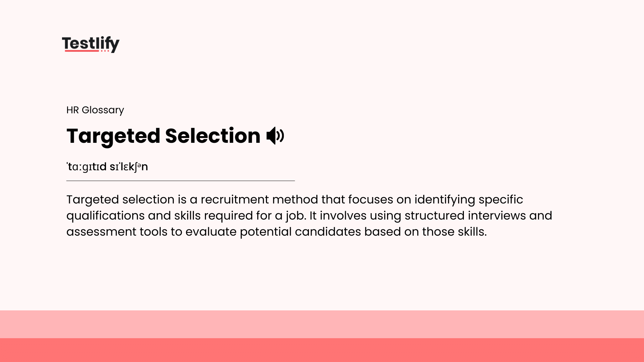Viewport: 644px width, 362px height.
Task: Click the red underline beneath the Testlify logo
Action: [x=82, y=51]
